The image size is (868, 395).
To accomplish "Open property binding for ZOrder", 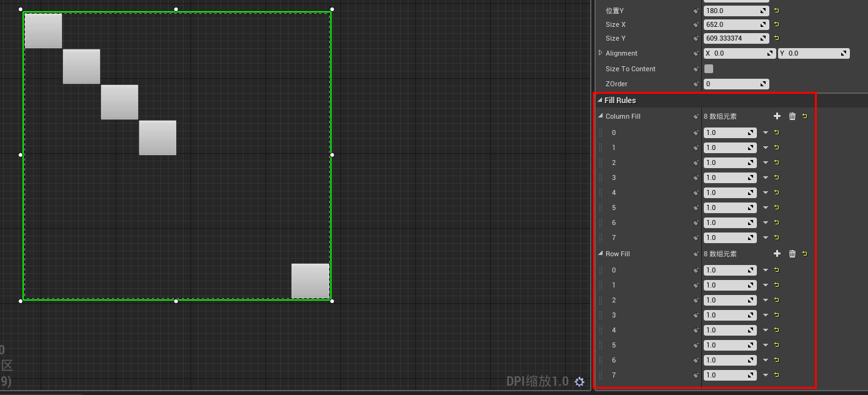I will pos(695,84).
